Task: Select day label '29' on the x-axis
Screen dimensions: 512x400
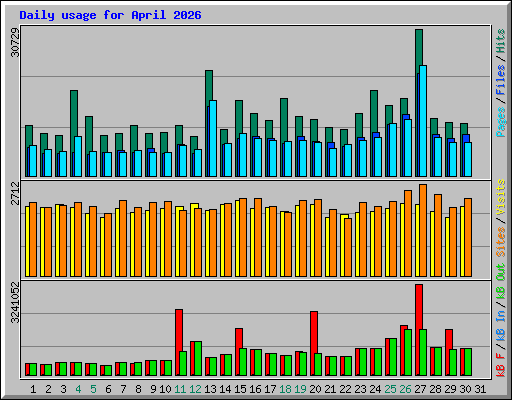Action: 450,389
